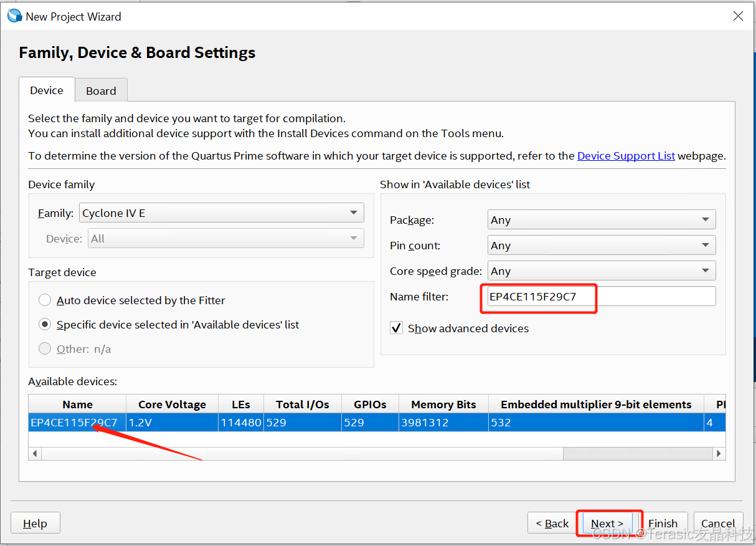Expand the Pin count dropdown
The width and height of the screenshot is (756, 546).
pyautogui.click(x=602, y=245)
